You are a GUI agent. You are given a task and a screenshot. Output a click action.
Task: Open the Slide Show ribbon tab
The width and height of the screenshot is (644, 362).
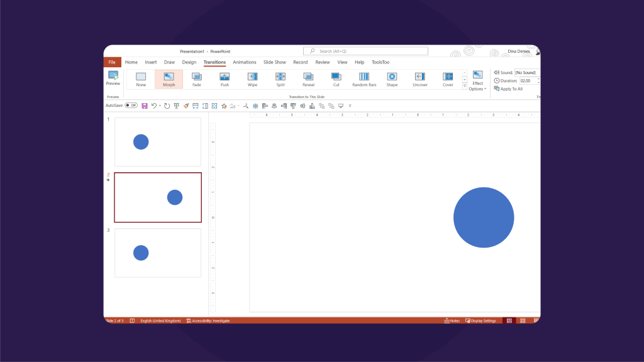274,62
